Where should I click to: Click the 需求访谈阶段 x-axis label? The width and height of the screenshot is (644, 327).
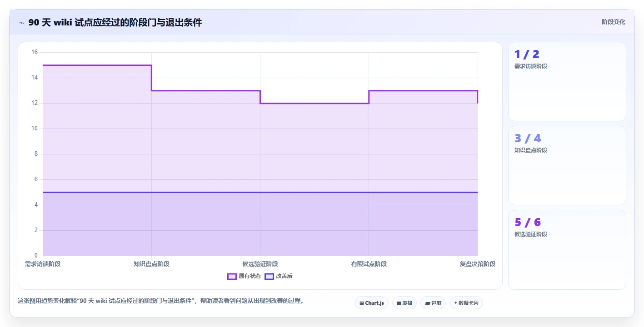(43, 264)
